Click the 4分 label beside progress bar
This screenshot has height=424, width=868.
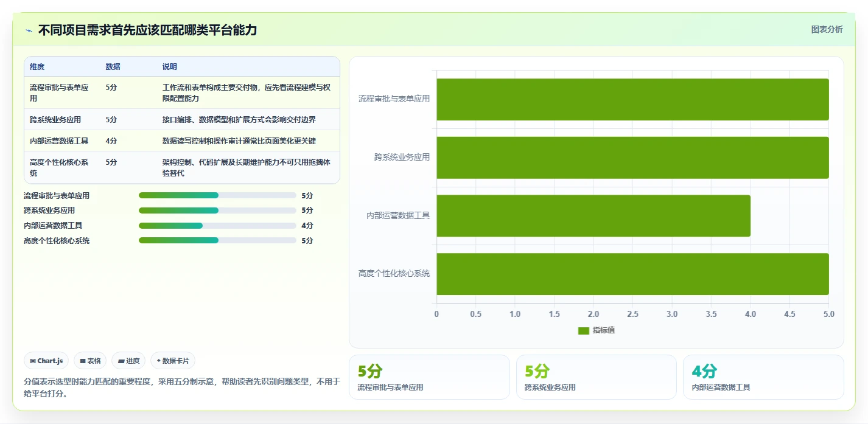(x=307, y=225)
